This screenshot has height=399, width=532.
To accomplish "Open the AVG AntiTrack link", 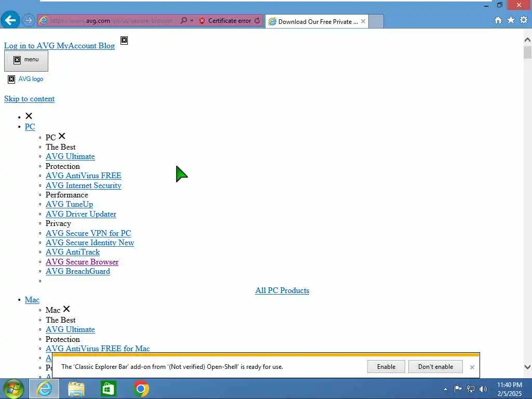I will point(73,252).
